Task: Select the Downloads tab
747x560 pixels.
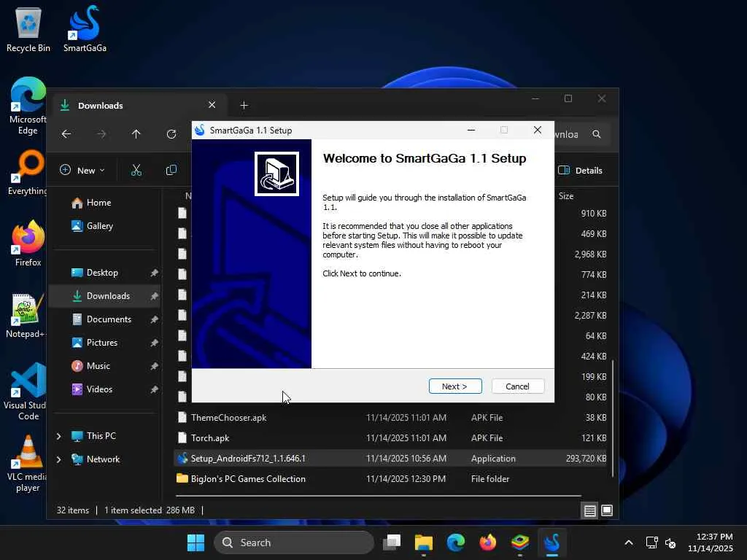Action: (x=138, y=105)
